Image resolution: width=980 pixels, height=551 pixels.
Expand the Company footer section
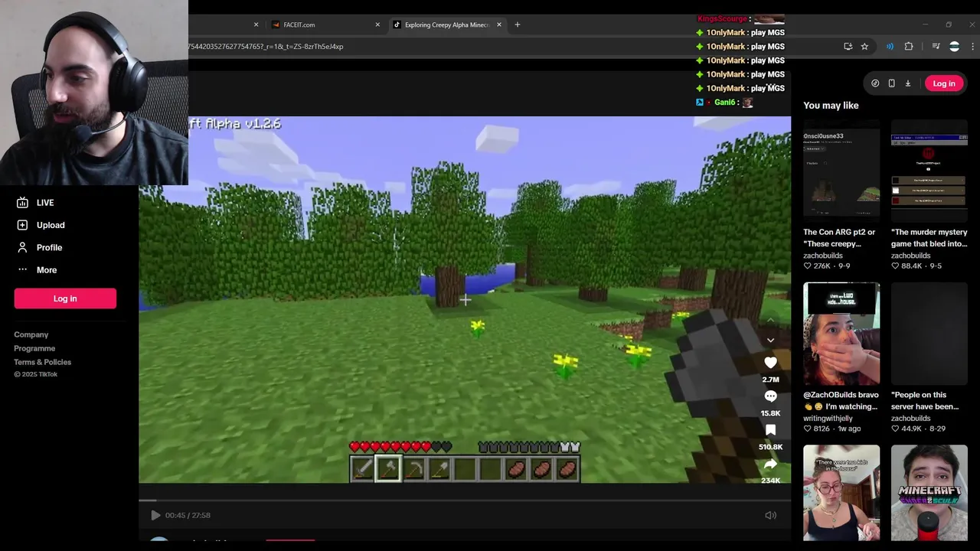(x=31, y=334)
